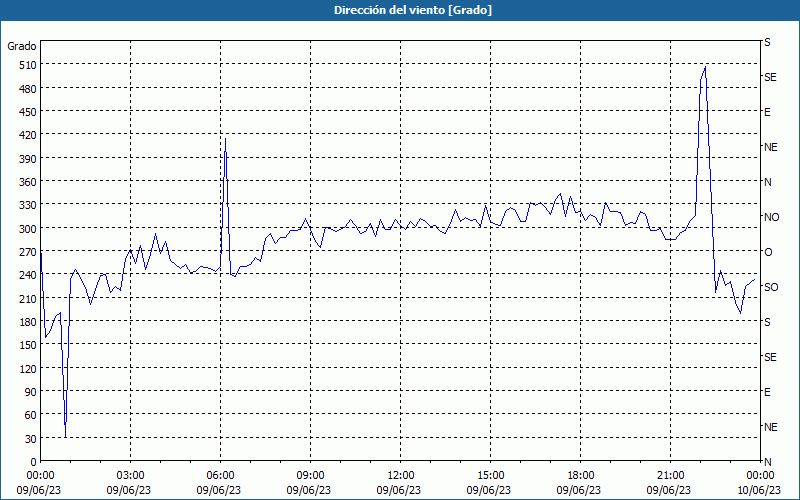Select the 06:00 time axis label
Image resolution: width=800 pixels, height=500 pixels.
click(220, 476)
